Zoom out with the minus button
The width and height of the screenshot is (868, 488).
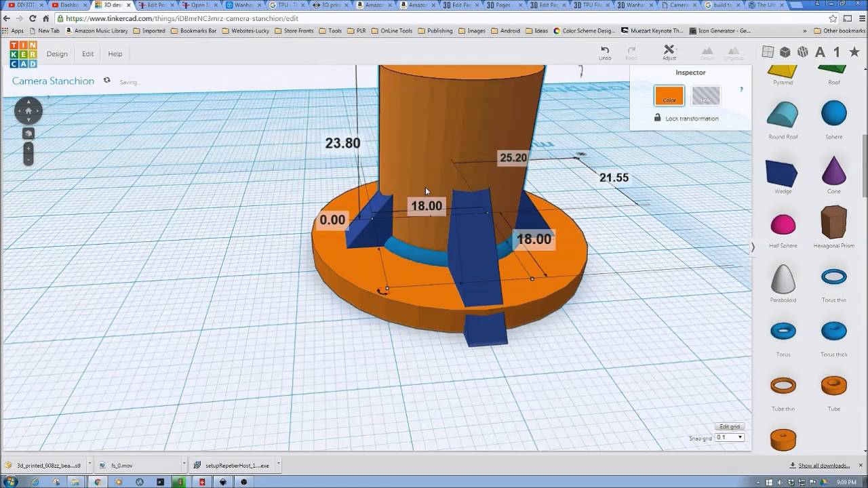click(x=28, y=160)
